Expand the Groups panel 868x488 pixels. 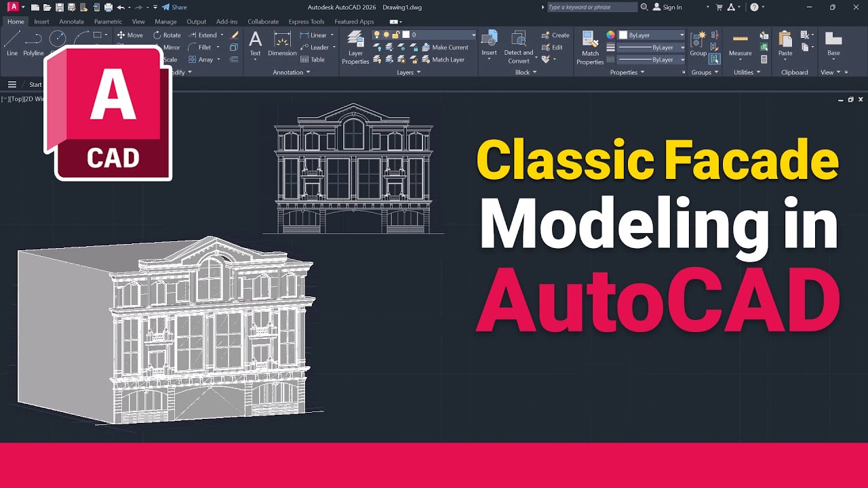(x=705, y=72)
